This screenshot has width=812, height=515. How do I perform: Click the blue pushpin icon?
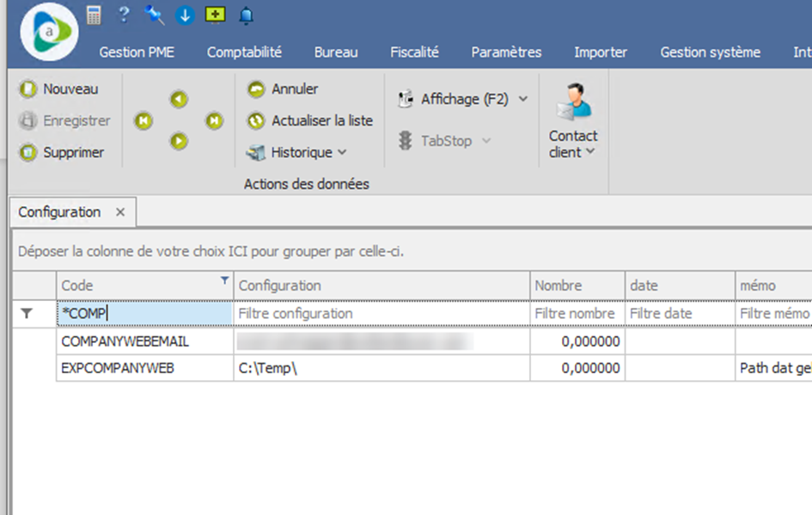[154, 15]
